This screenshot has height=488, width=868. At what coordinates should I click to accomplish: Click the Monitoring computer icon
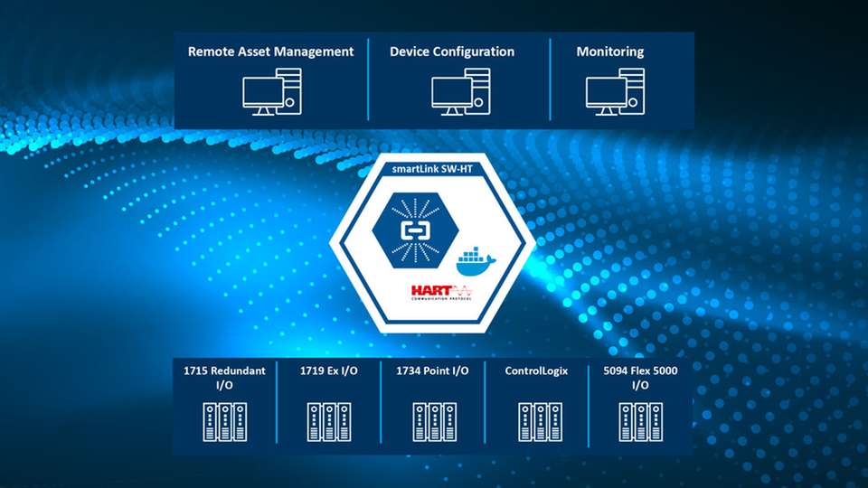(616, 92)
